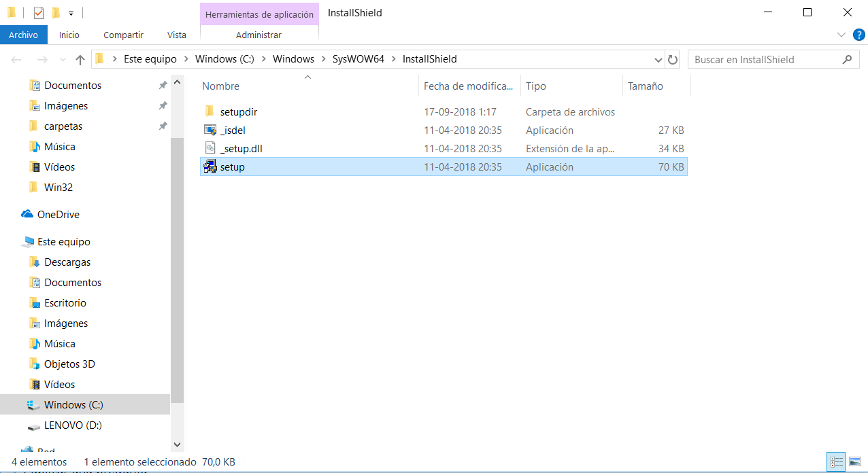The image size is (868, 473).
Task: Select OneDrive in the navigation pane
Action: pos(59,215)
